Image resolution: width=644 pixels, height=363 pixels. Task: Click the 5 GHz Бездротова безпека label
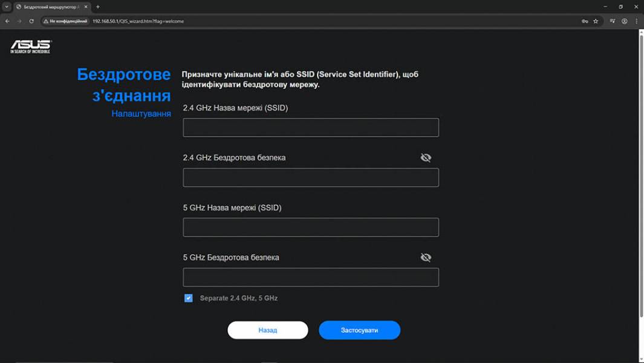click(x=231, y=257)
